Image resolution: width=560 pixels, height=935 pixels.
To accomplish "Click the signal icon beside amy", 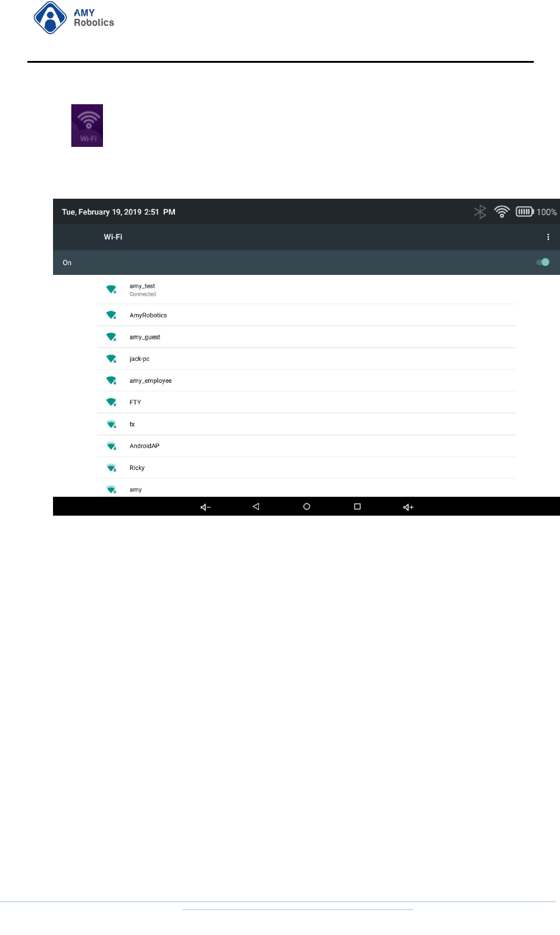I will [x=112, y=489].
